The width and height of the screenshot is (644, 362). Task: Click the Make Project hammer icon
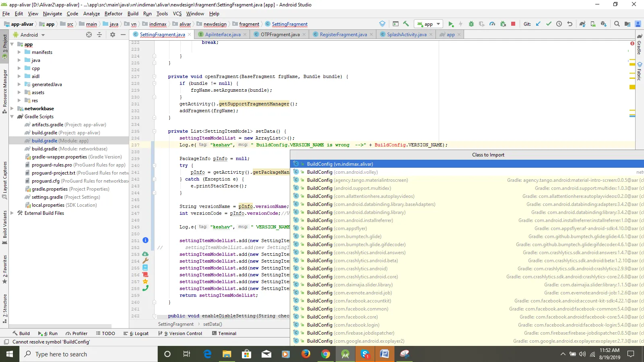tap(406, 24)
